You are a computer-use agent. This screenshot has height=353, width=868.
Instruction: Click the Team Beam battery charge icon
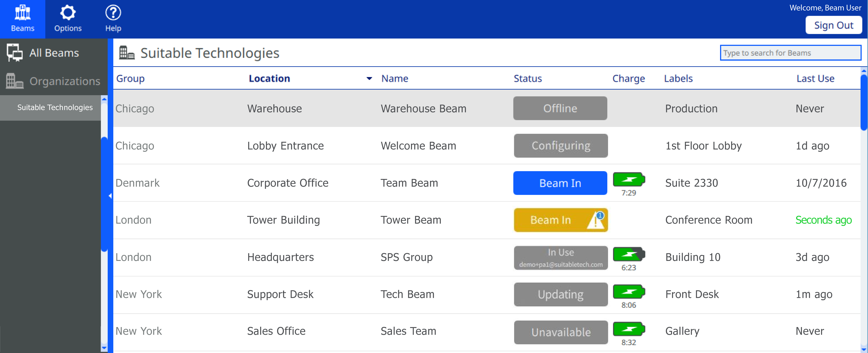pyautogui.click(x=628, y=179)
